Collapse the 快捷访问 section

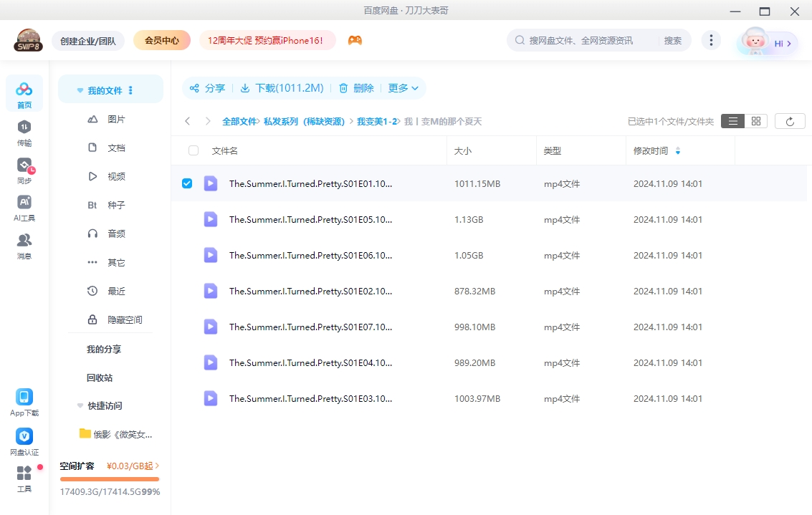click(x=80, y=406)
